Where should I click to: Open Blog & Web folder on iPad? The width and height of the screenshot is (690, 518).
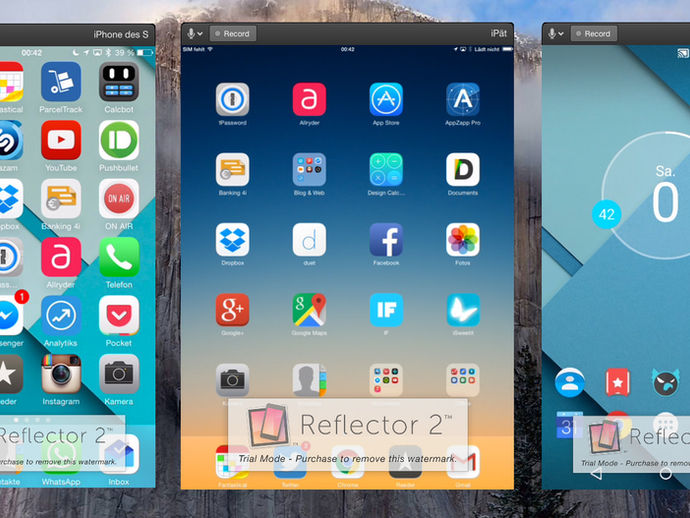(x=309, y=169)
